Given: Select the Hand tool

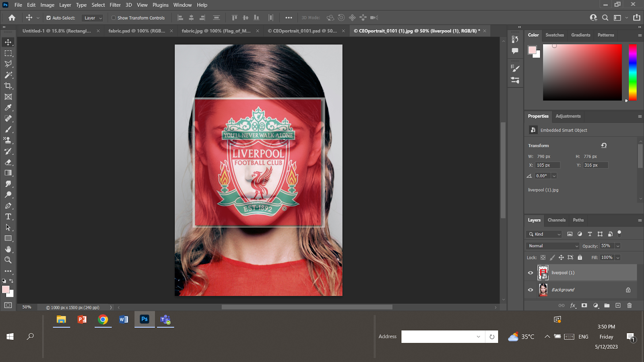Looking at the screenshot, I should tap(8, 249).
